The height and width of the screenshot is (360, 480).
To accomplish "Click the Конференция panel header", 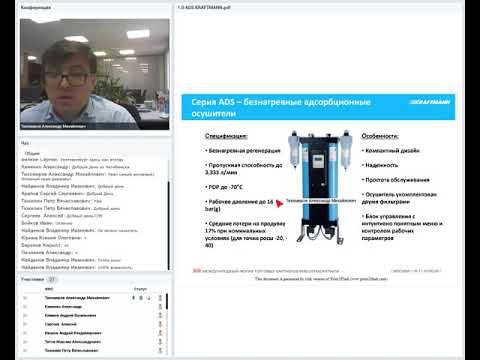I will tap(36, 7).
